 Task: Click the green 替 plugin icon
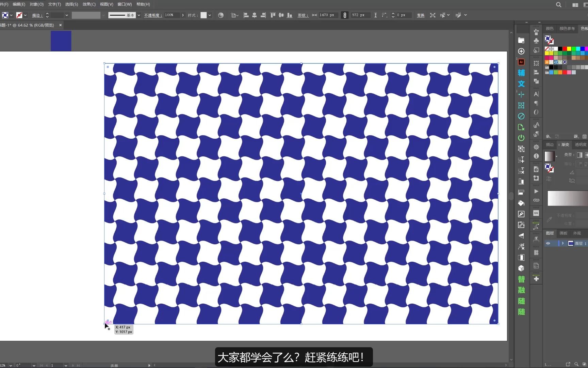pyautogui.click(x=521, y=279)
